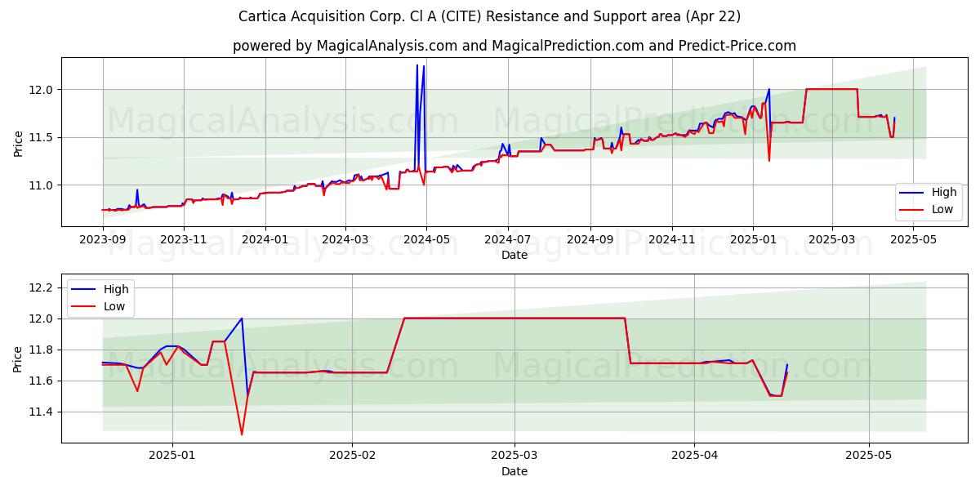The height and width of the screenshot is (490, 980).
Task: Click the '2025-05' tick label in upper chart
Action: [x=913, y=240]
